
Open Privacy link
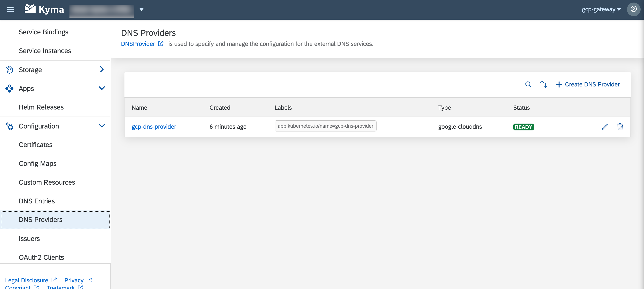point(74,280)
